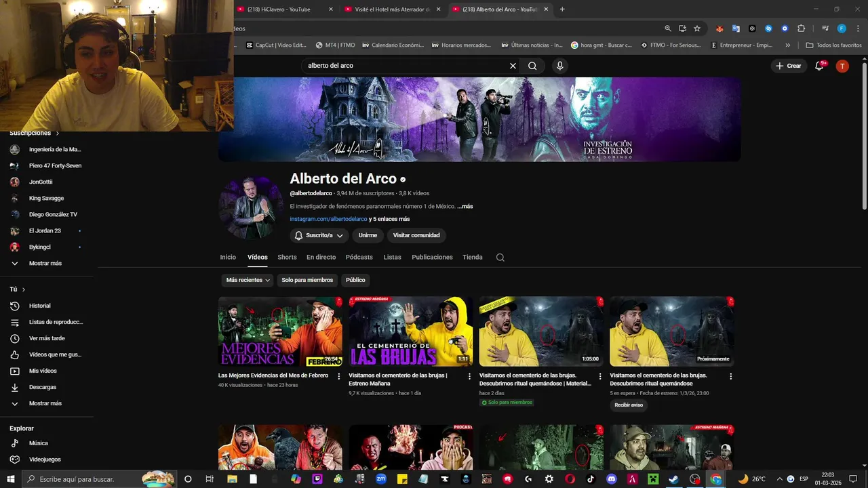This screenshot has width=868, height=488.
Task: Open YouTube notifications bell
Action: pos(819,66)
